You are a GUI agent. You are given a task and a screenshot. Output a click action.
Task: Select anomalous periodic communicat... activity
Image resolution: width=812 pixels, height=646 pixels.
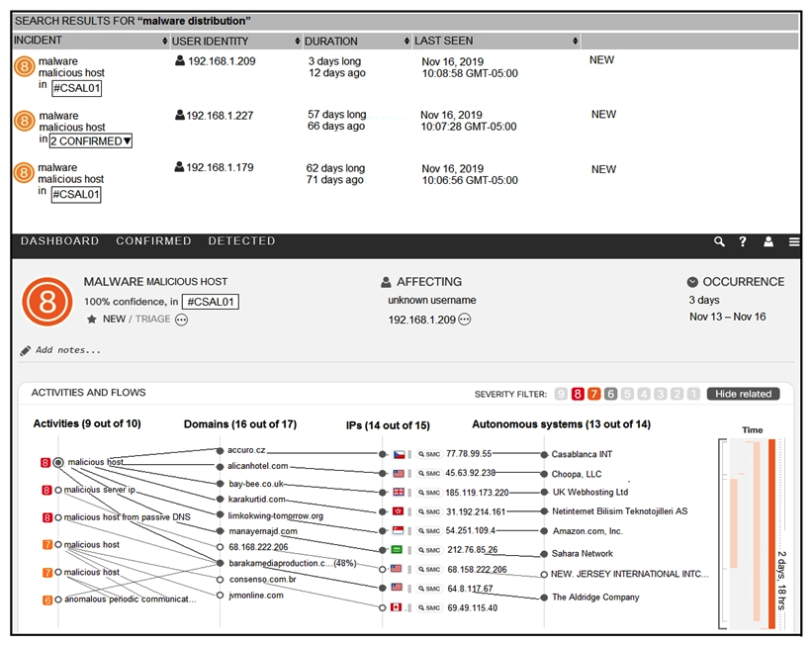click(x=131, y=600)
